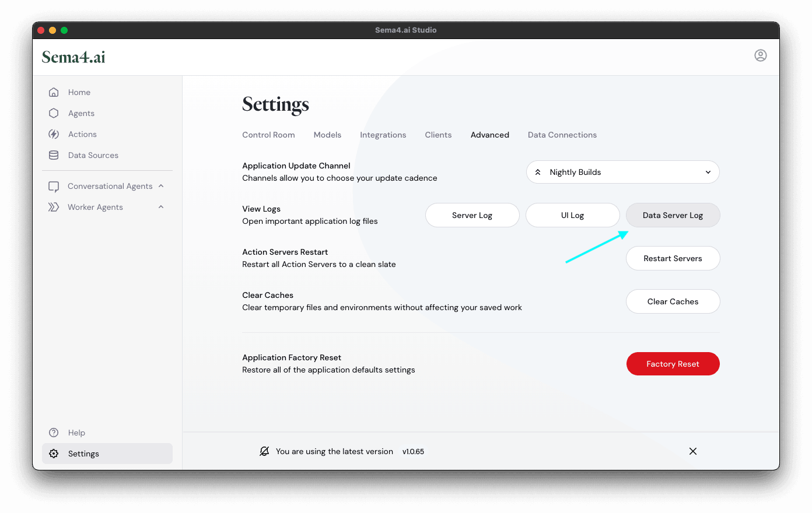Select the Conversational Agents chat icon

[x=54, y=186]
